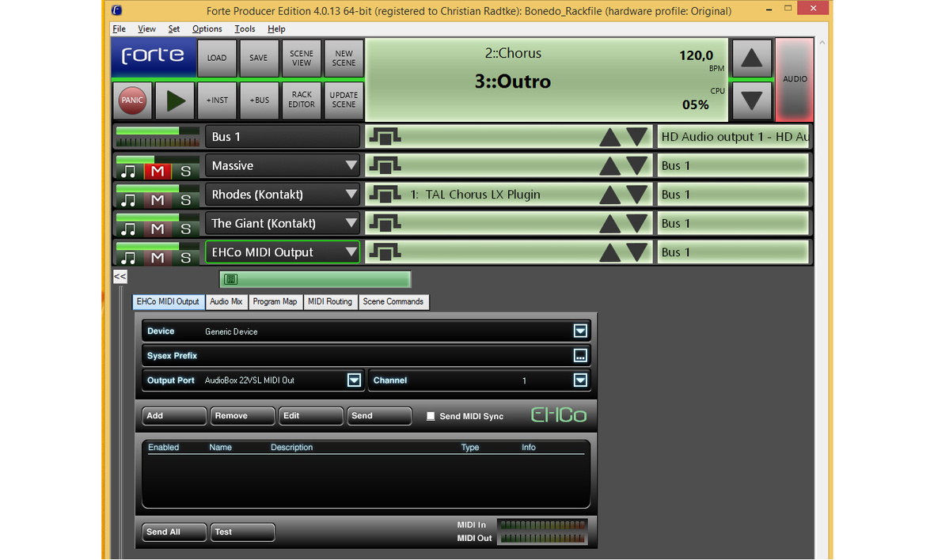This screenshot has height=560, width=934.
Task: Open the insert chain icon on EHCo MIDI Output row
Action: tap(385, 252)
